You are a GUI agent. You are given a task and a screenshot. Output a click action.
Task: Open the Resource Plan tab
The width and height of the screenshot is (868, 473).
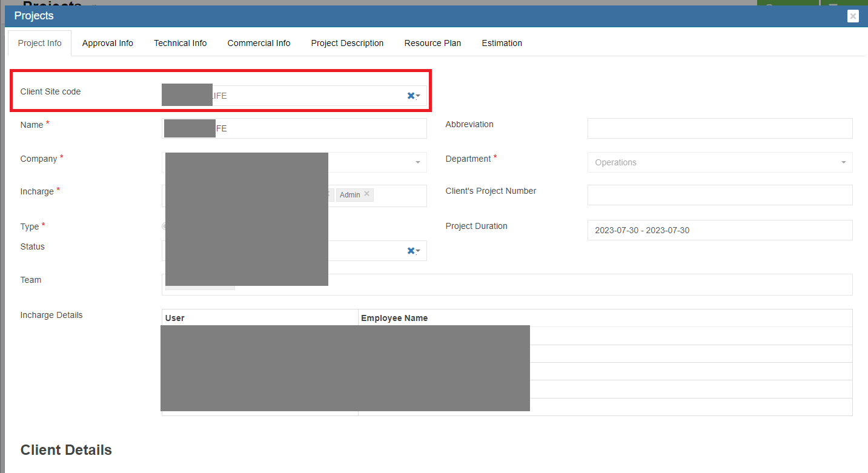tap(432, 43)
